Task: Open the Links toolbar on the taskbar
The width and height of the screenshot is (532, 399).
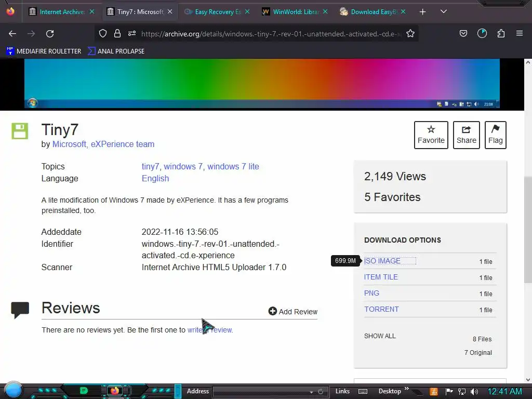Action: click(x=342, y=391)
